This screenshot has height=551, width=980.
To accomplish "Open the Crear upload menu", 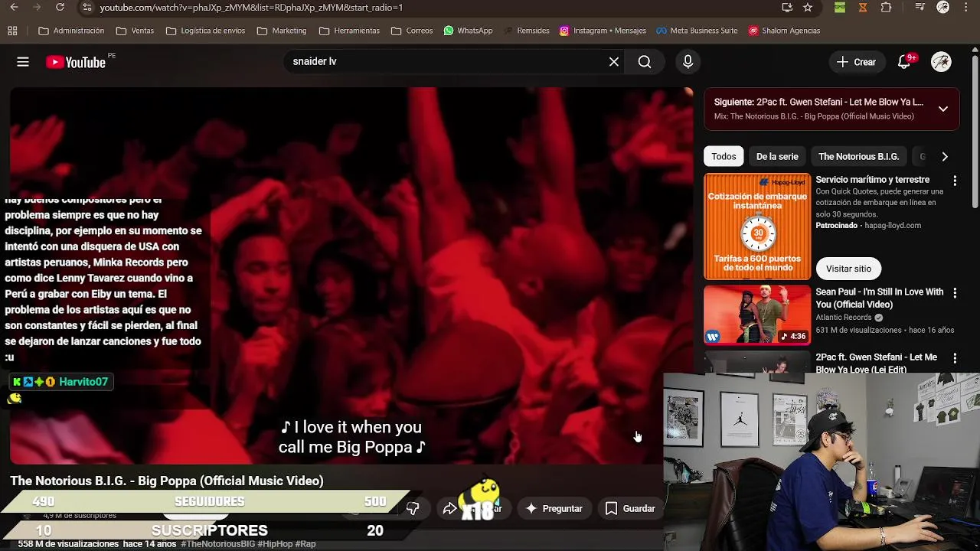I will (x=856, y=62).
